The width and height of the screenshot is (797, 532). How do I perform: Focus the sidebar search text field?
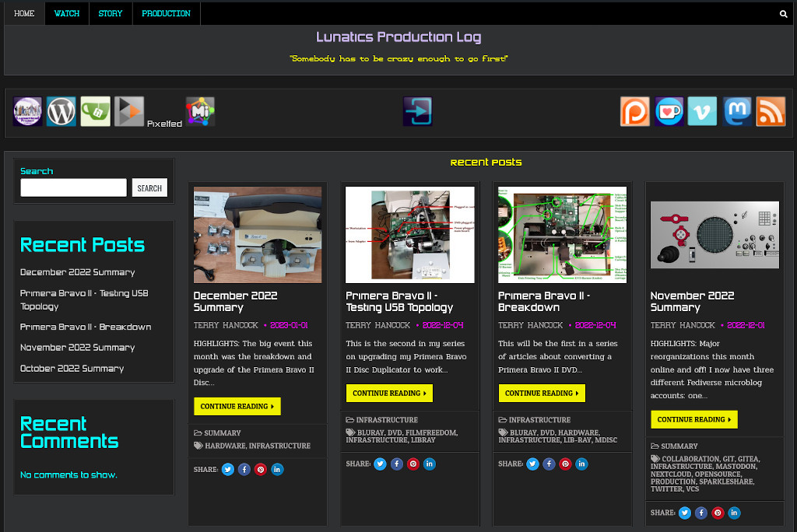pyautogui.click(x=73, y=187)
